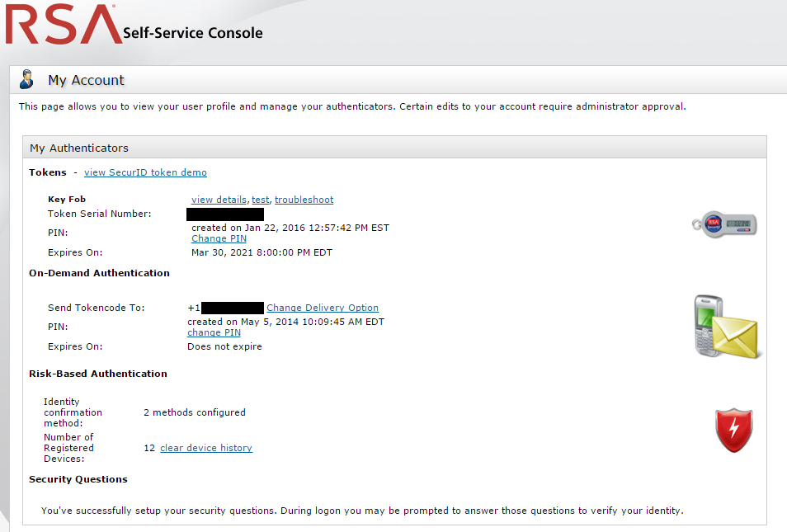
Task: Click Change Delivery Option
Action: coord(323,308)
